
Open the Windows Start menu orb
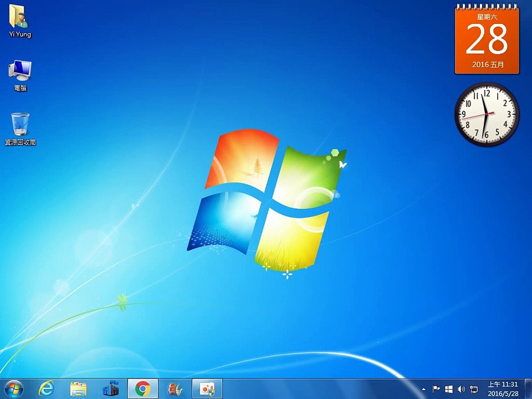pos(14,389)
